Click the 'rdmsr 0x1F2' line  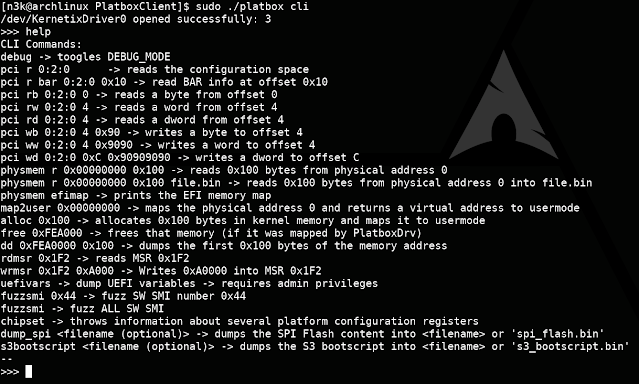click(95, 258)
